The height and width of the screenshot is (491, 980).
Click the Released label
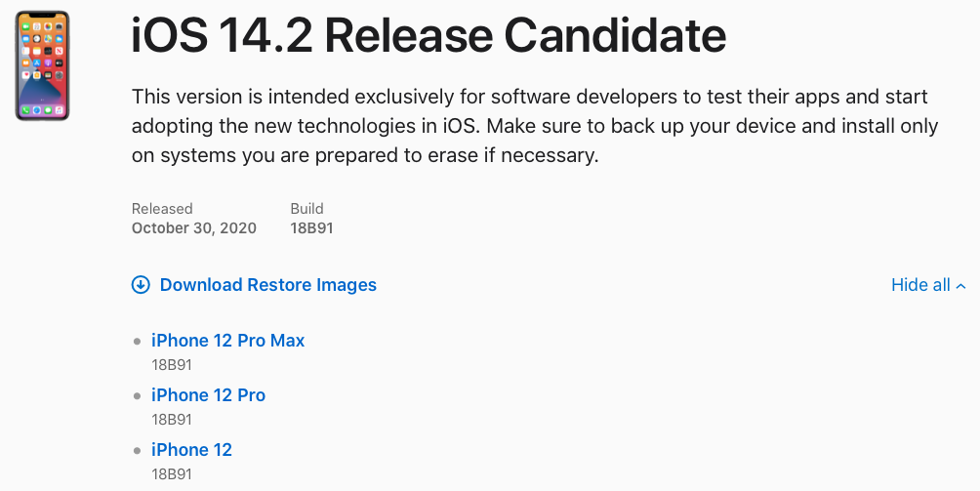point(162,209)
